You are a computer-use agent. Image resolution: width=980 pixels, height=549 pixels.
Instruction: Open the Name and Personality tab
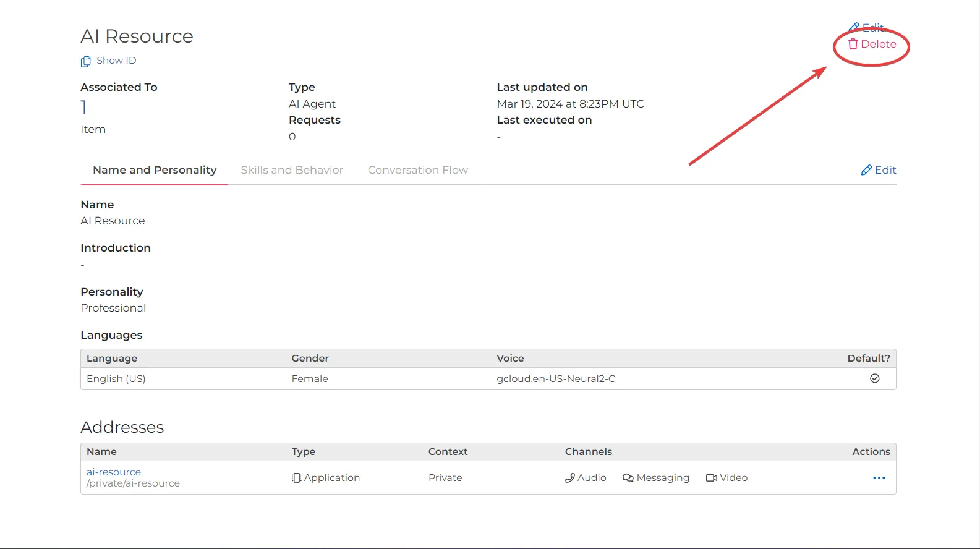pos(155,170)
